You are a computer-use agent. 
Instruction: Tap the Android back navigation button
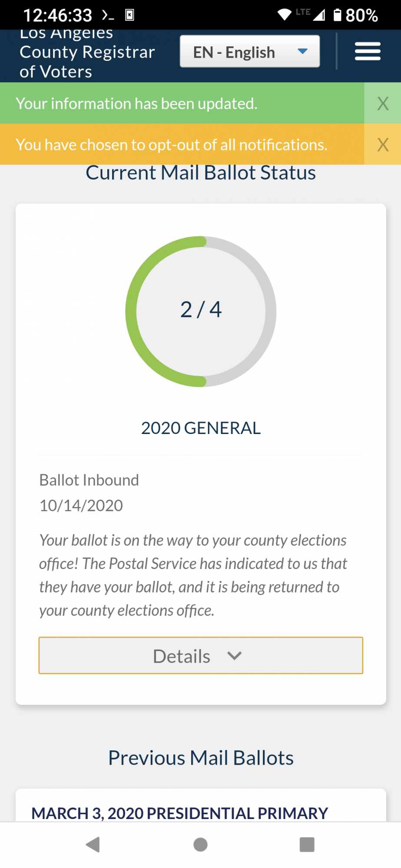93,845
